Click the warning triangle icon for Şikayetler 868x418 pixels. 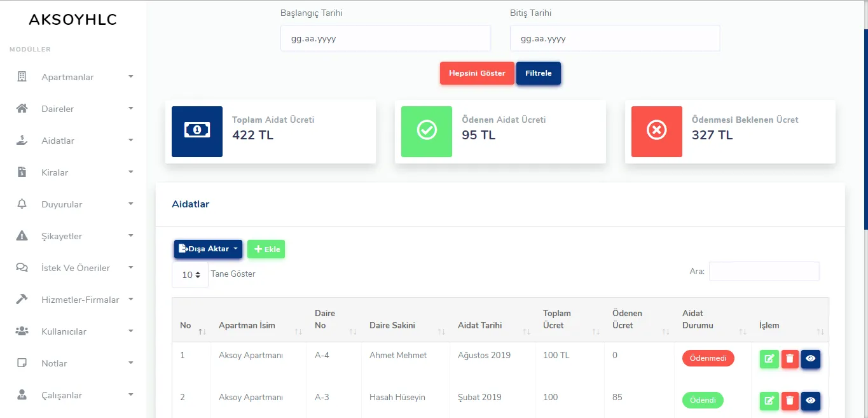click(22, 236)
